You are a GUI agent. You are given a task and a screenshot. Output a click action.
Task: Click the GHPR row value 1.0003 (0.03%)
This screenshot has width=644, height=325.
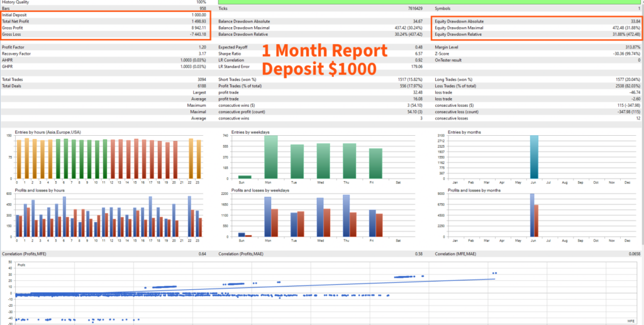[x=194, y=67]
